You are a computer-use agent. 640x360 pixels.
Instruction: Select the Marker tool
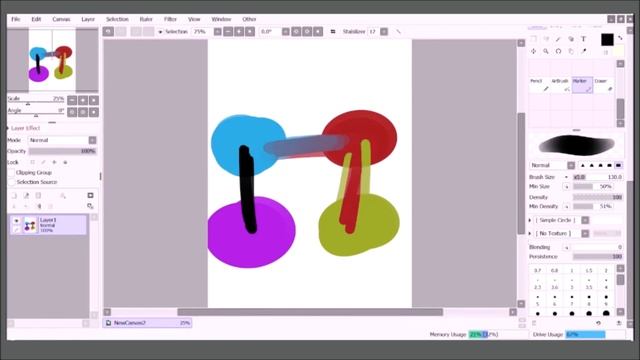point(582,85)
